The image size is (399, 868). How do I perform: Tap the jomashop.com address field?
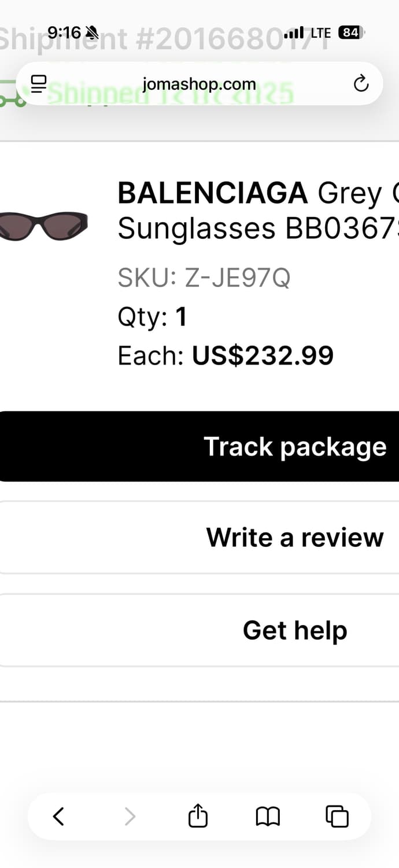[x=199, y=84]
